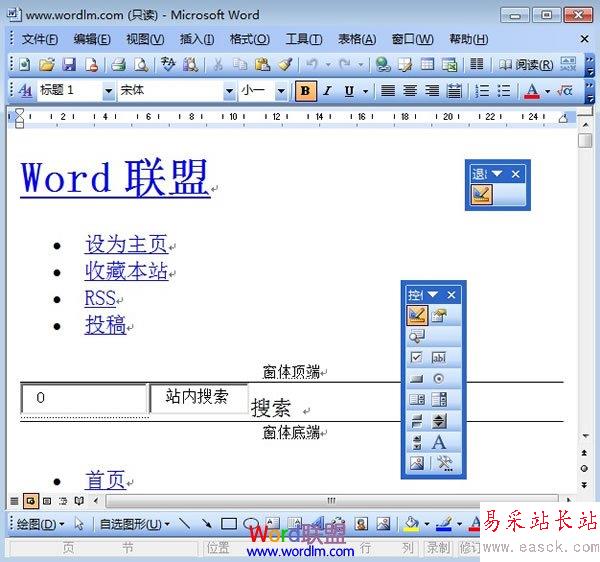Toggle Bold formatting
Screen dimensions: 600x562
(305, 91)
